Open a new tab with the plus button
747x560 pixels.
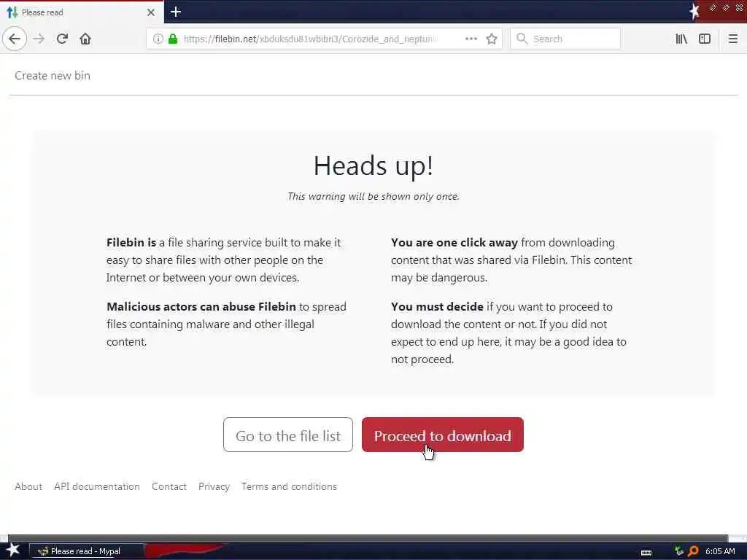coord(176,12)
